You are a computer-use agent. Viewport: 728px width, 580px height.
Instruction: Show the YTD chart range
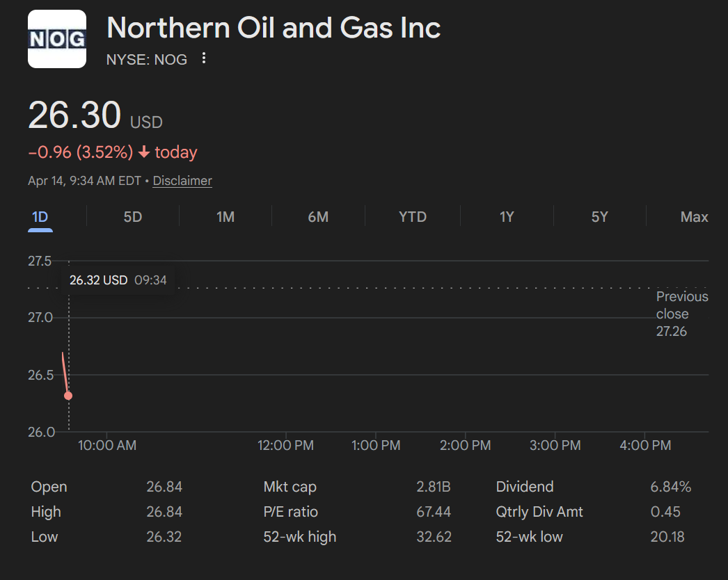tap(413, 217)
